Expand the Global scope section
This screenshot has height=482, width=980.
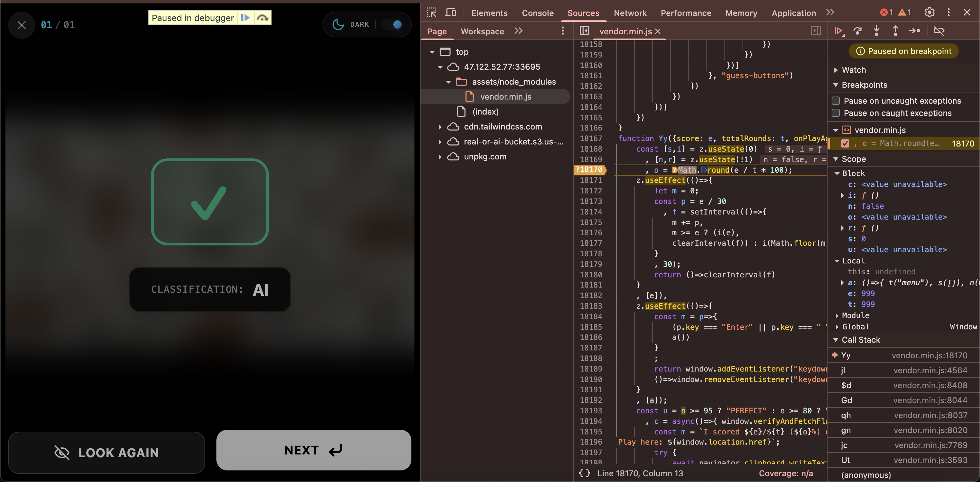tap(837, 327)
